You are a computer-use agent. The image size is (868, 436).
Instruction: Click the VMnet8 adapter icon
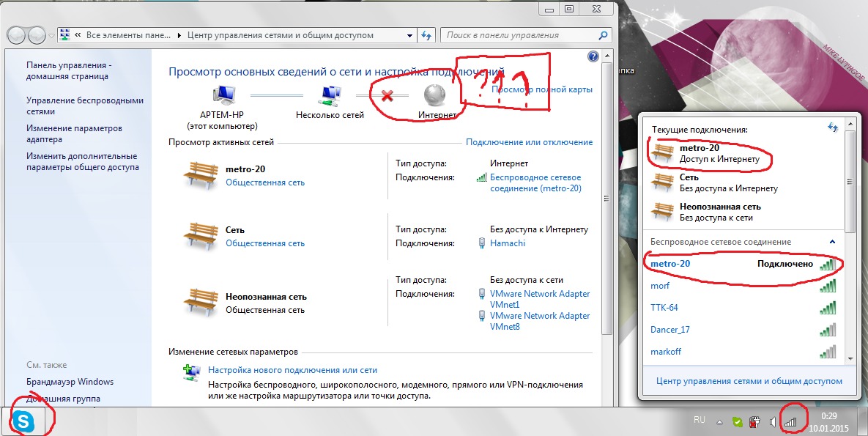[481, 316]
